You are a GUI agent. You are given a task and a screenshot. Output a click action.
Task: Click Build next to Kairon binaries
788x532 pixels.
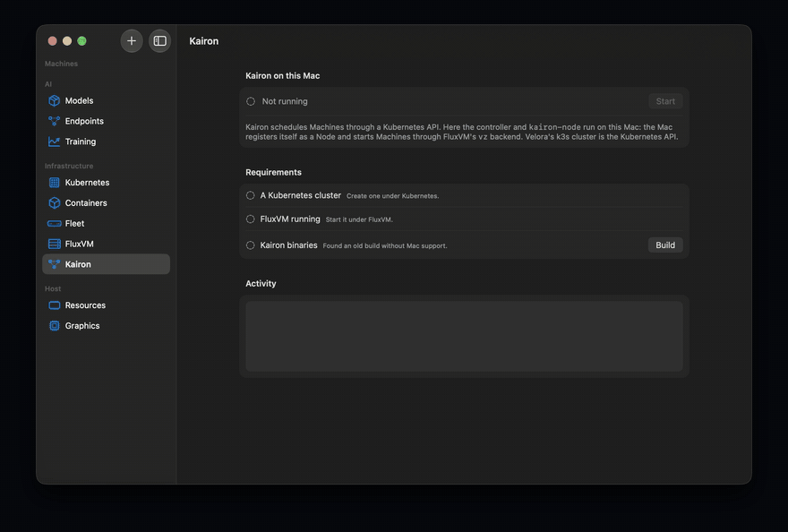665,245
